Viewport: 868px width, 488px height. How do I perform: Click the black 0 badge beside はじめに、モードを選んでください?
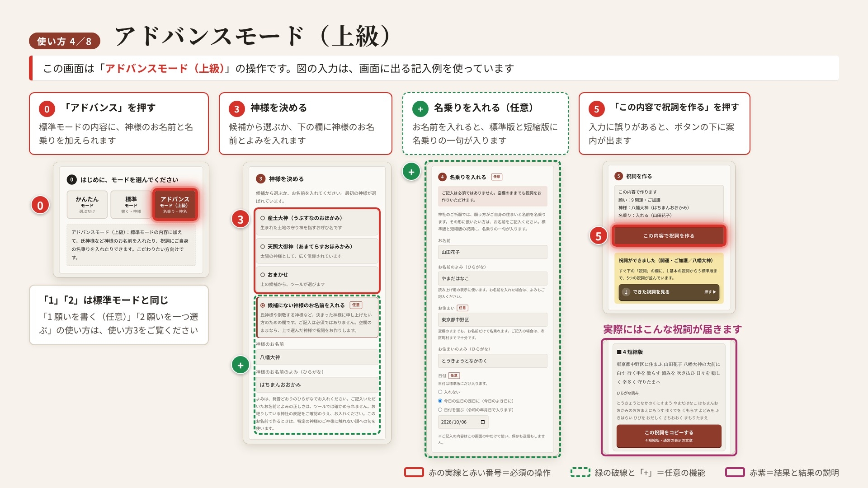tap(72, 179)
